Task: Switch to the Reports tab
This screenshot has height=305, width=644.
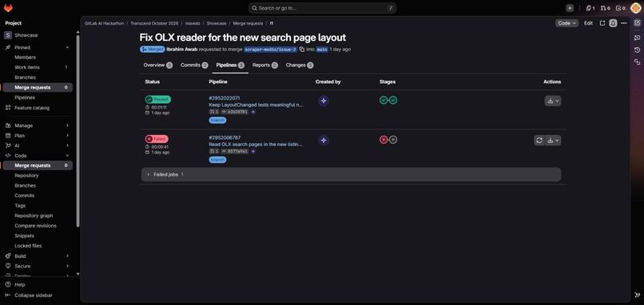Action: tap(265, 65)
